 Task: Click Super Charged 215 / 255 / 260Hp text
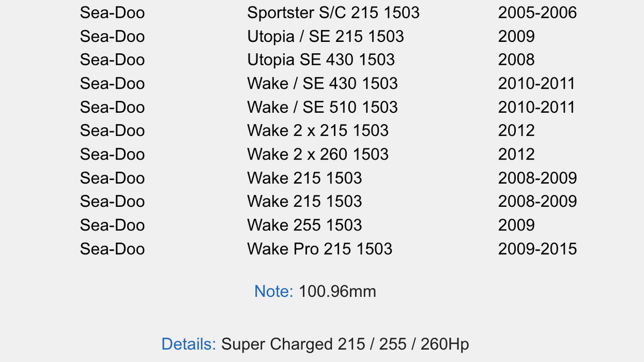(x=345, y=344)
